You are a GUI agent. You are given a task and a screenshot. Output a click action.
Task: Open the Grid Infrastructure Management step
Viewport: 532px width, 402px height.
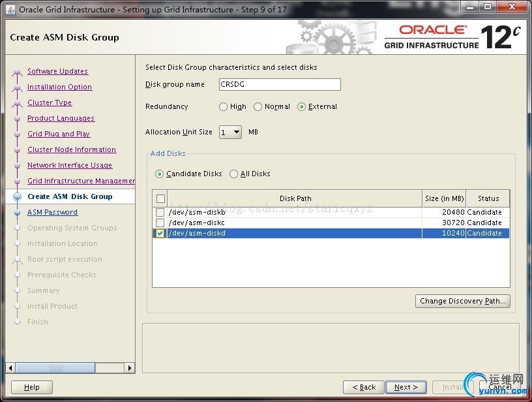pyautogui.click(x=81, y=181)
